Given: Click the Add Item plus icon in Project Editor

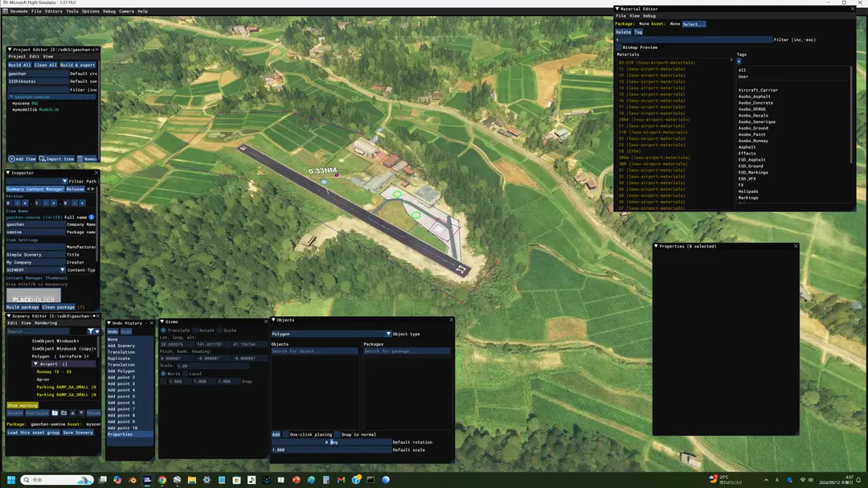Looking at the screenshot, I should 11,159.
